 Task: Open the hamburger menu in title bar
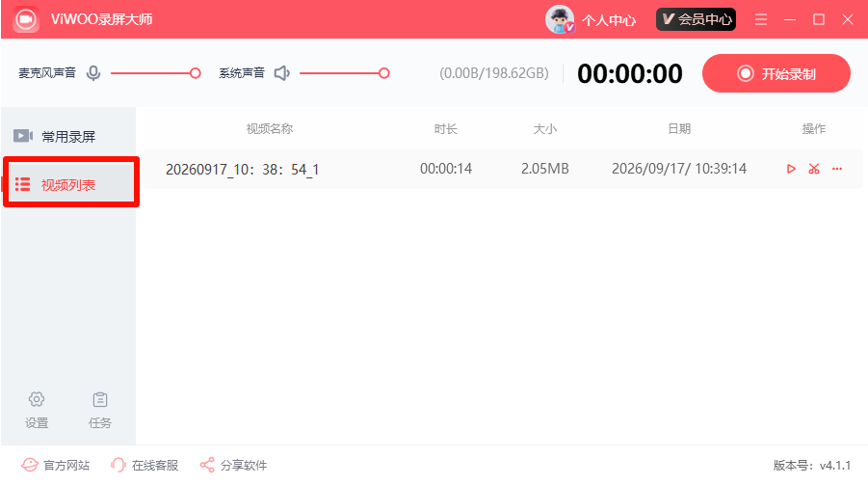761,19
